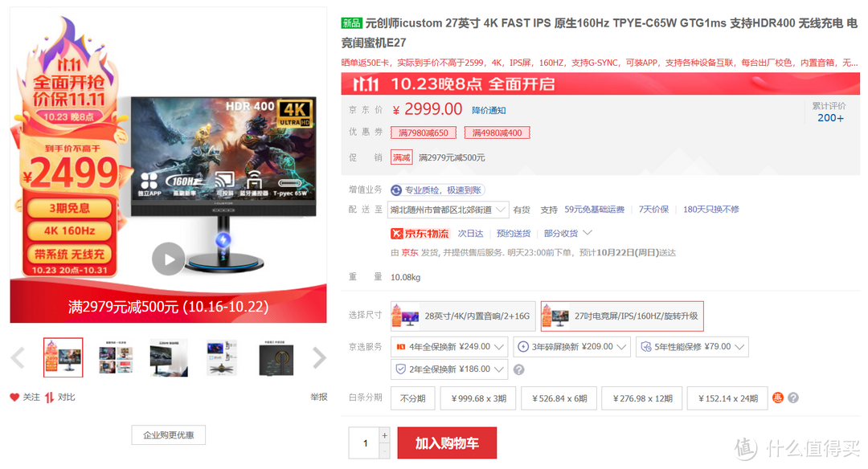Image resolution: width=868 pixels, height=469 pixels.
Task: Click the 降价通知 price alert link
Action: pyautogui.click(x=489, y=110)
